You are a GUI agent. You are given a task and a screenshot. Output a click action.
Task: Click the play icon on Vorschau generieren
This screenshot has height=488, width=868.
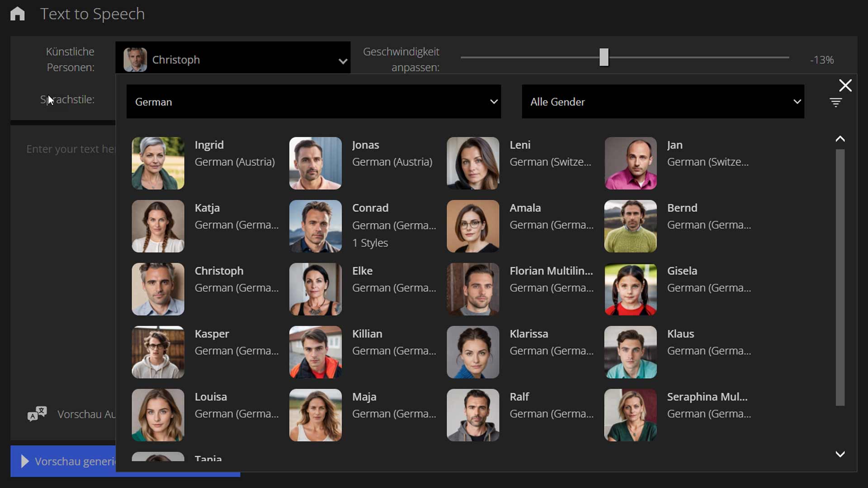tap(25, 461)
